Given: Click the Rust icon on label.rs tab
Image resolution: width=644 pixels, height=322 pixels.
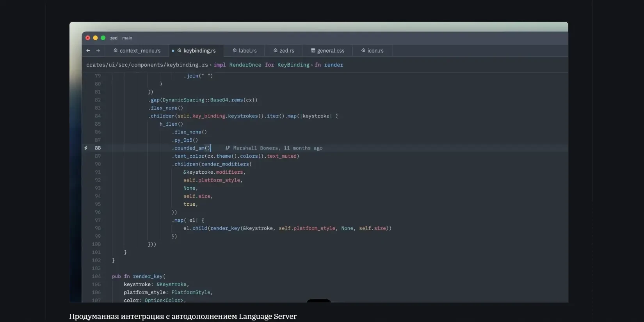Looking at the screenshot, I should point(235,51).
